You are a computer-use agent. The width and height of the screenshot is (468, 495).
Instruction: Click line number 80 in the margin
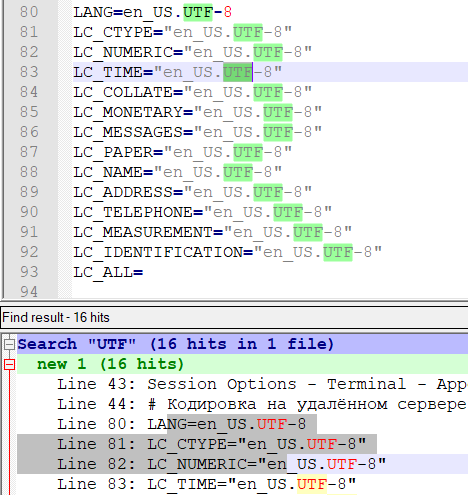(x=29, y=12)
